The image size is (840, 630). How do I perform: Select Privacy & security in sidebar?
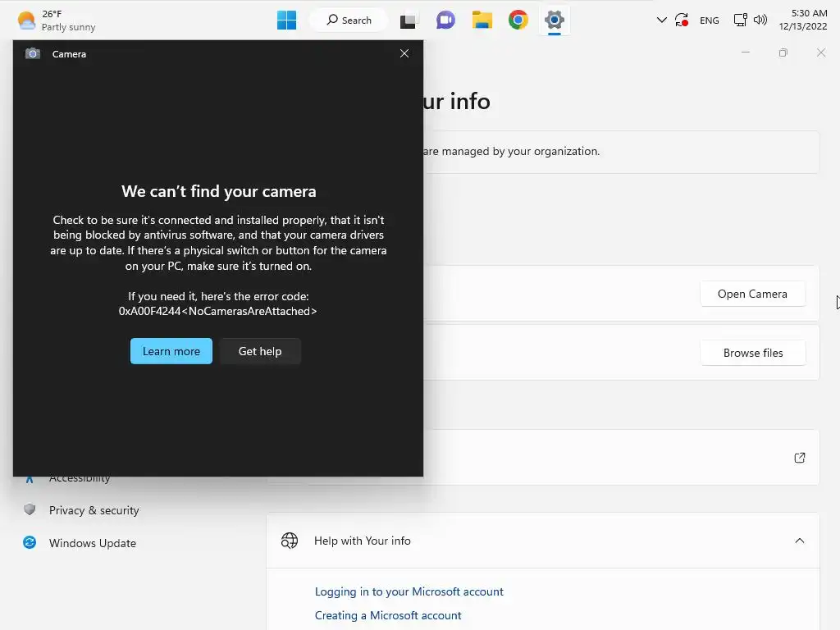point(94,510)
